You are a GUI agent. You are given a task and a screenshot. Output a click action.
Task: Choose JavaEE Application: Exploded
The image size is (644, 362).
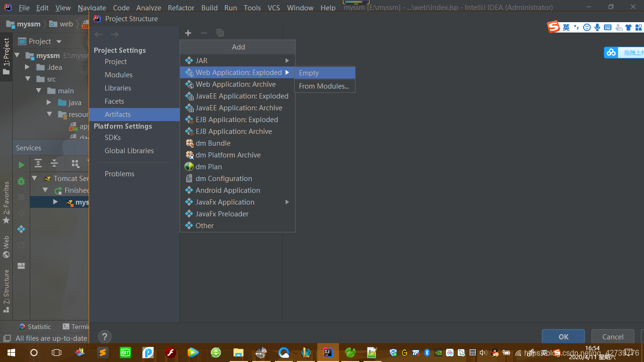click(238, 96)
